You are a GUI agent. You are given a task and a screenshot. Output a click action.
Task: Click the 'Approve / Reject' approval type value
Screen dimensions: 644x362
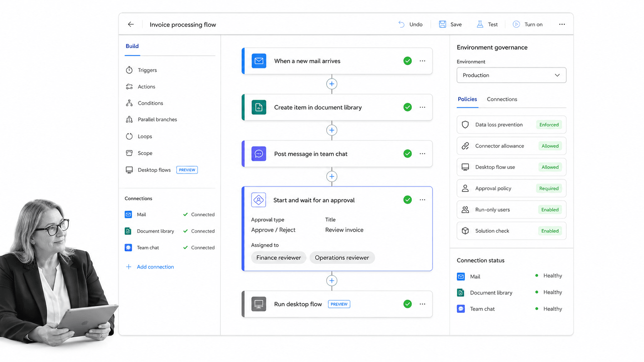point(273,230)
